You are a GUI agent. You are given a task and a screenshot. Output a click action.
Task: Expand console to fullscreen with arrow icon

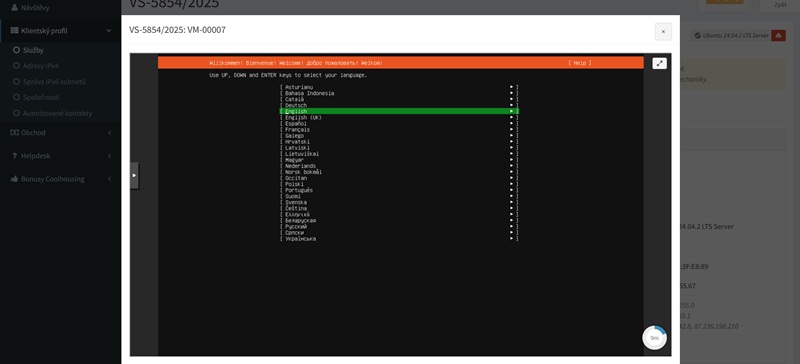coord(659,63)
